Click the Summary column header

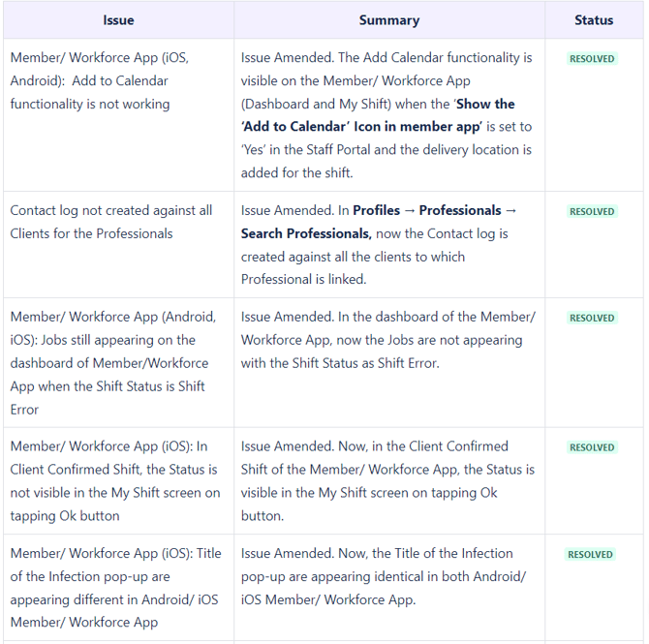[x=388, y=20]
